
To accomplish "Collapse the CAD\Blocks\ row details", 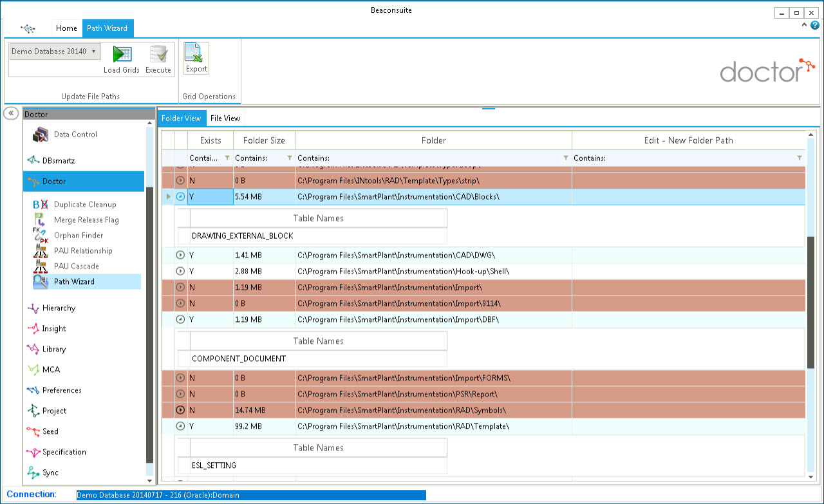I will tap(180, 197).
